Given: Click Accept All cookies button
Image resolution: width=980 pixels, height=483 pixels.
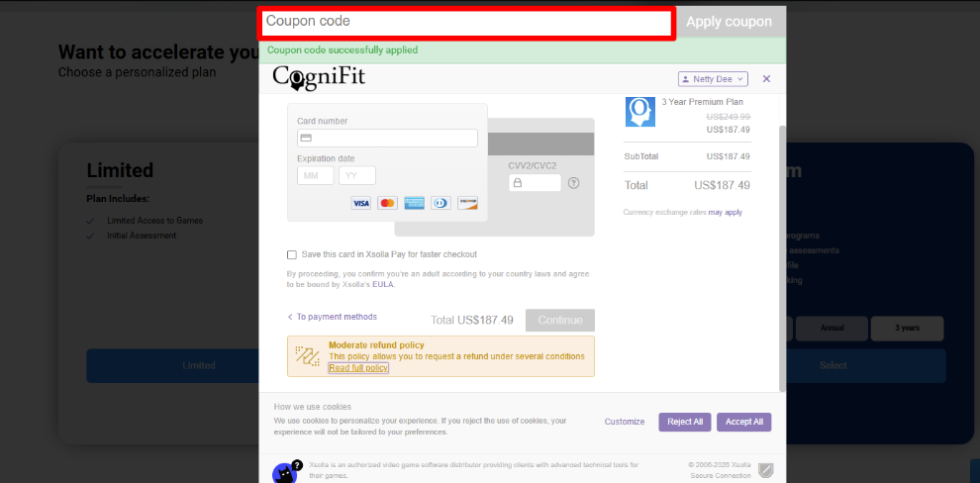Looking at the screenshot, I should coord(743,422).
